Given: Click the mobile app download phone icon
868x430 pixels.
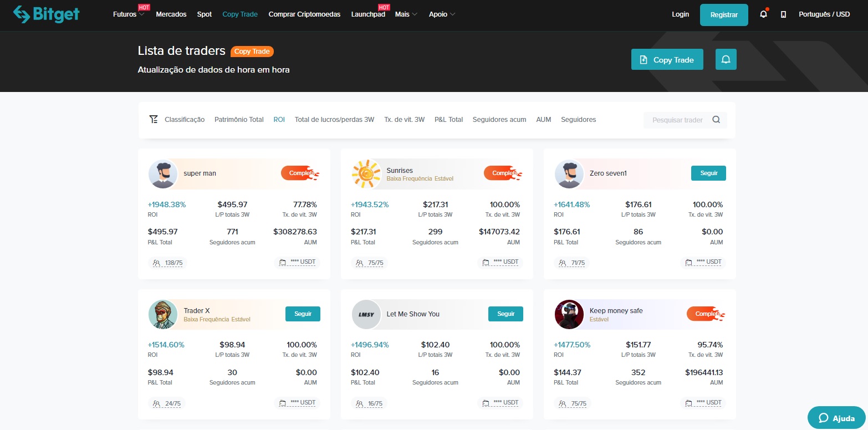Looking at the screenshot, I should click(x=783, y=14).
